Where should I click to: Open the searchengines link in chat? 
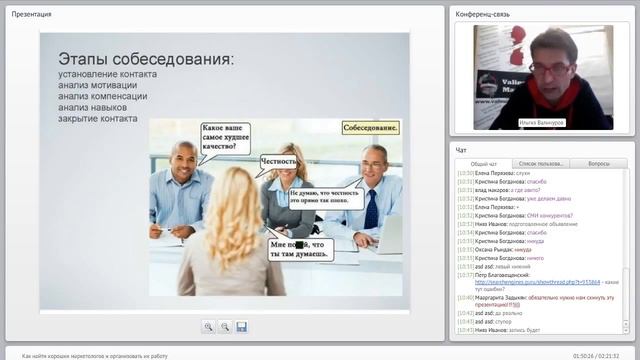[x=537, y=282]
